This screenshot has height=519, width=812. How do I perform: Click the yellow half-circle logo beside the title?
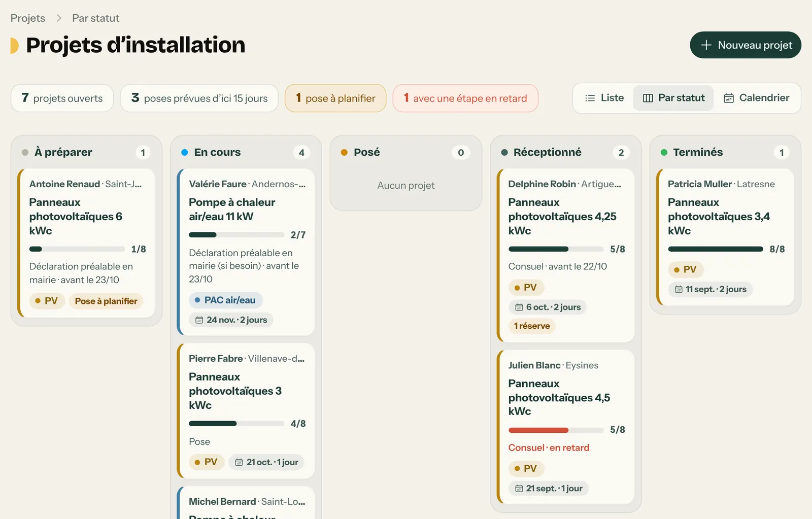pos(14,45)
